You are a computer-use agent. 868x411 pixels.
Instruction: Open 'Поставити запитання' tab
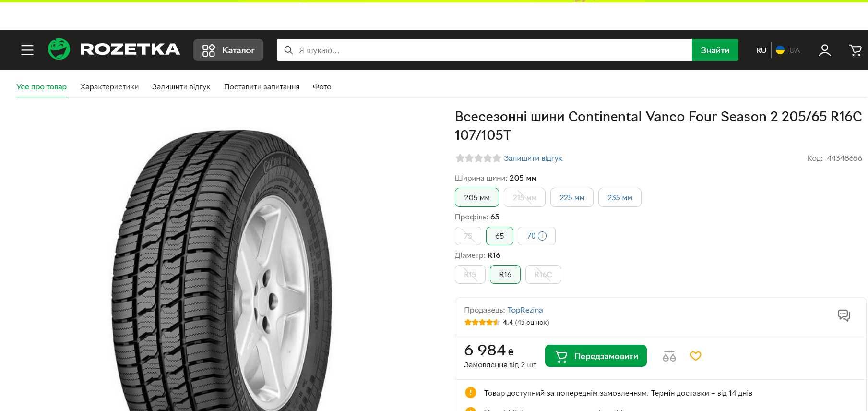click(262, 87)
